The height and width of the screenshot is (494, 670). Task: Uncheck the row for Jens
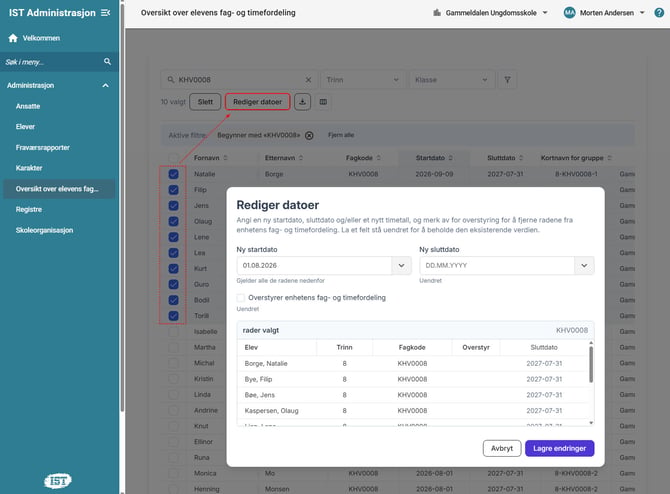[173, 206]
